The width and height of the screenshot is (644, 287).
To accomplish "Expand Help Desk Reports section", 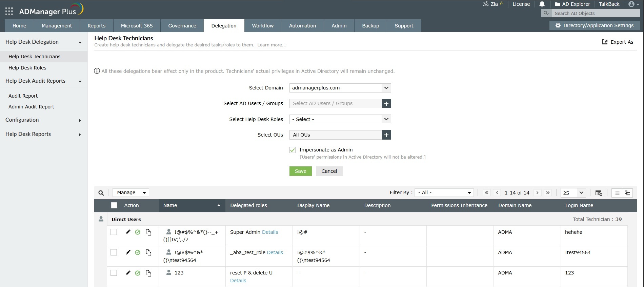I will tap(80, 135).
